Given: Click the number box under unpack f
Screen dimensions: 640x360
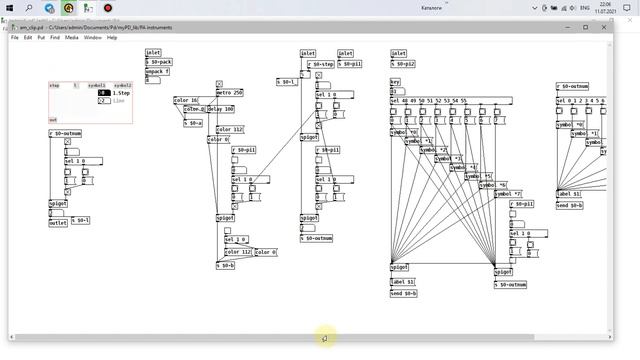Looking at the screenshot, I should coord(153,80).
